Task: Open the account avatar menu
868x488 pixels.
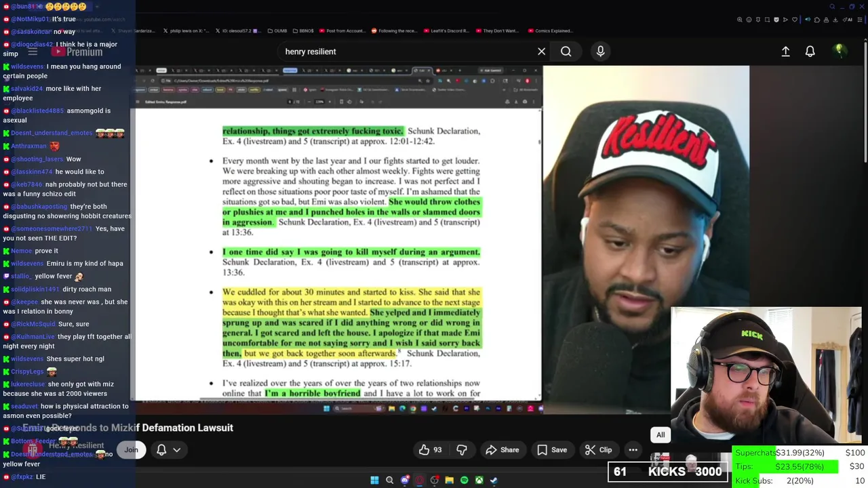Action: 839,50
